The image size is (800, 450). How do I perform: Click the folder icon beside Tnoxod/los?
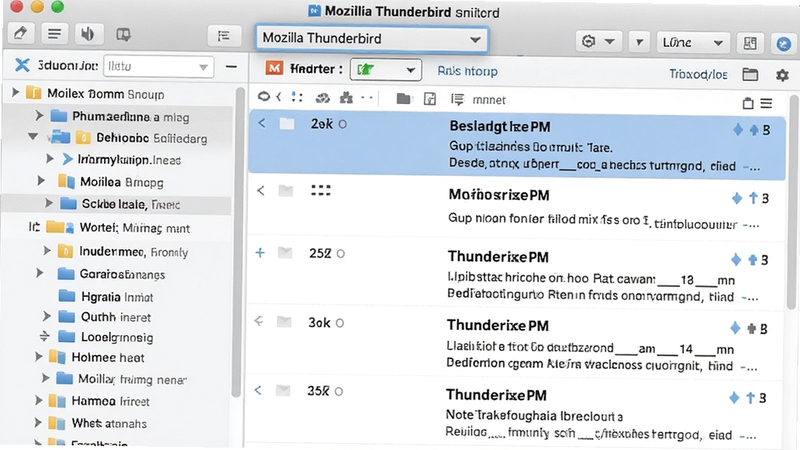(750, 74)
